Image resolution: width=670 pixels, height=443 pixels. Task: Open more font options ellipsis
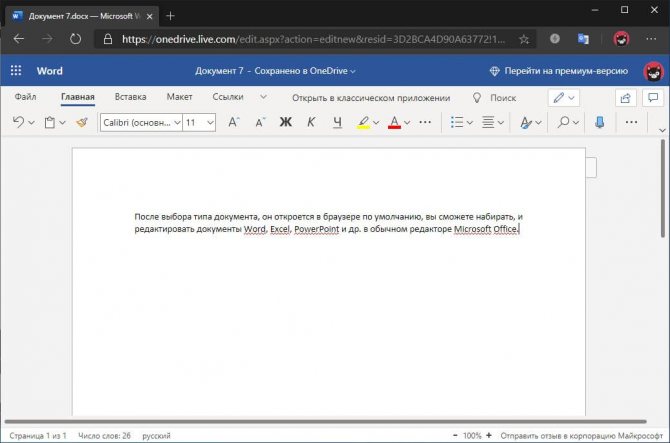pyautogui.click(x=425, y=122)
